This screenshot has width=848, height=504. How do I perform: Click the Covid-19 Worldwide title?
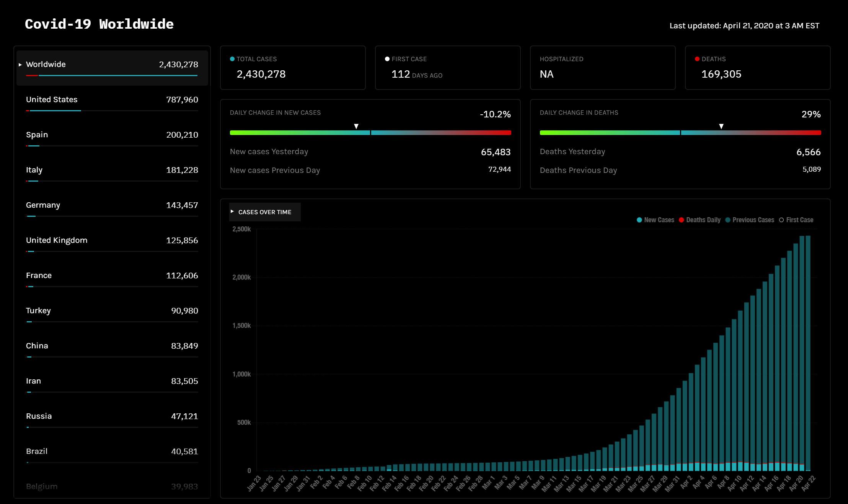[99, 24]
